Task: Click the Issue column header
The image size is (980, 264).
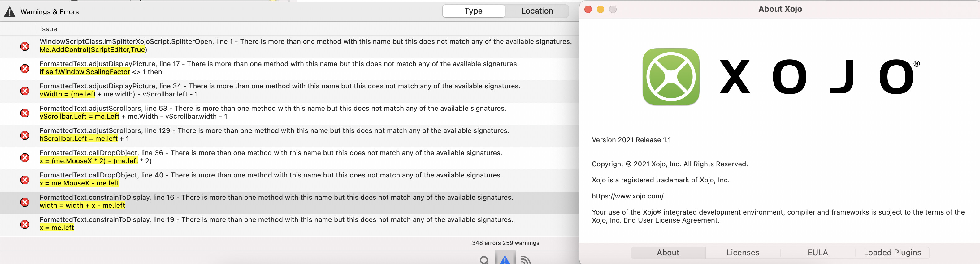Action: (49, 29)
